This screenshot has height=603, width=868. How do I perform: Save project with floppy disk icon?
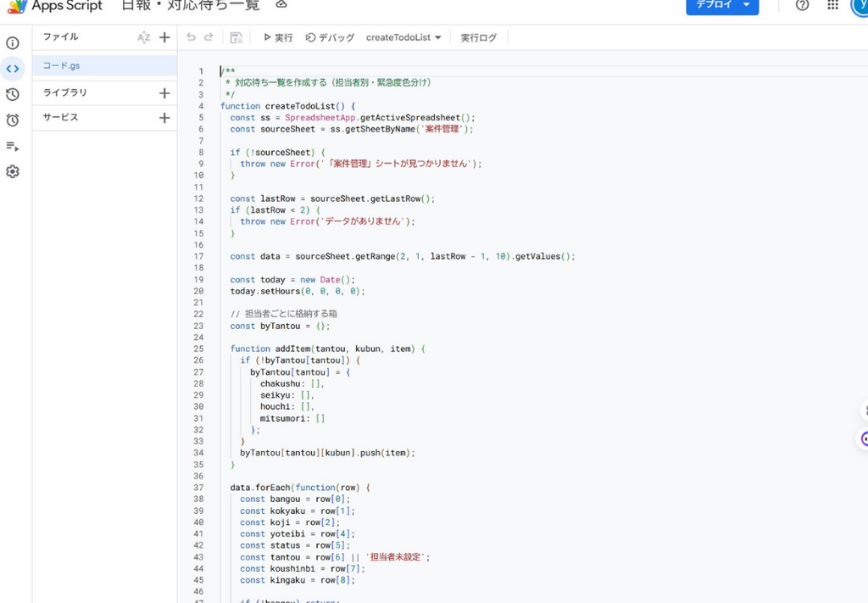[x=236, y=37]
